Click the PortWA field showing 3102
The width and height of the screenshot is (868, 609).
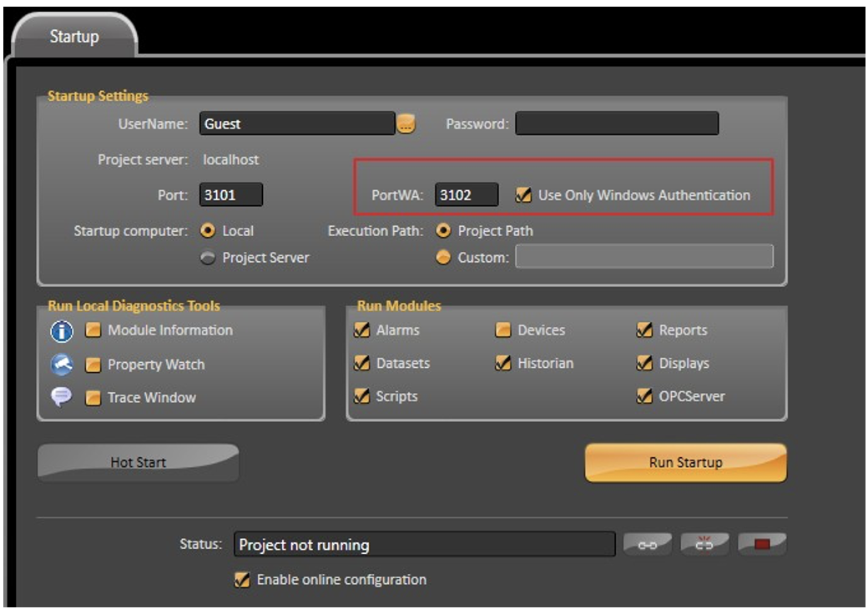[x=467, y=195]
